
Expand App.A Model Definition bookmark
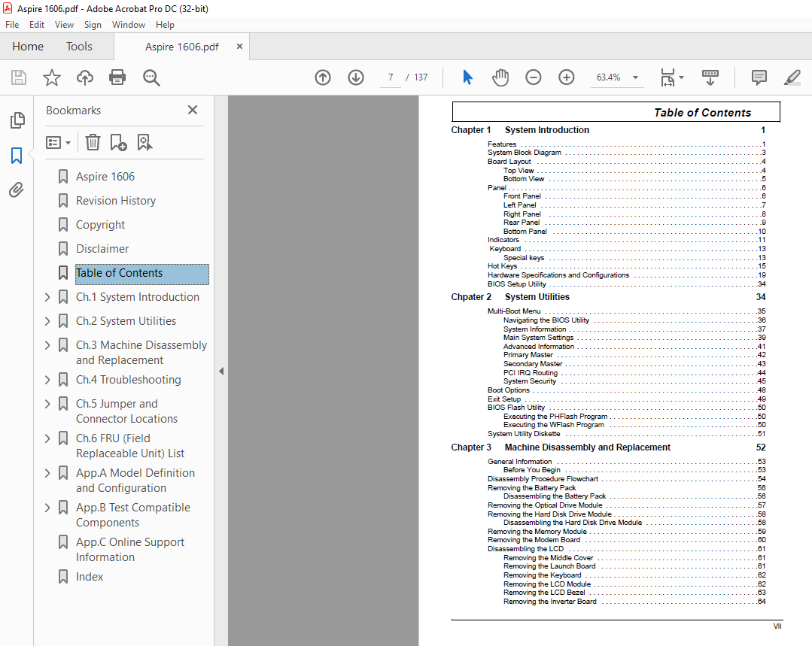click(x=47, y=473)
